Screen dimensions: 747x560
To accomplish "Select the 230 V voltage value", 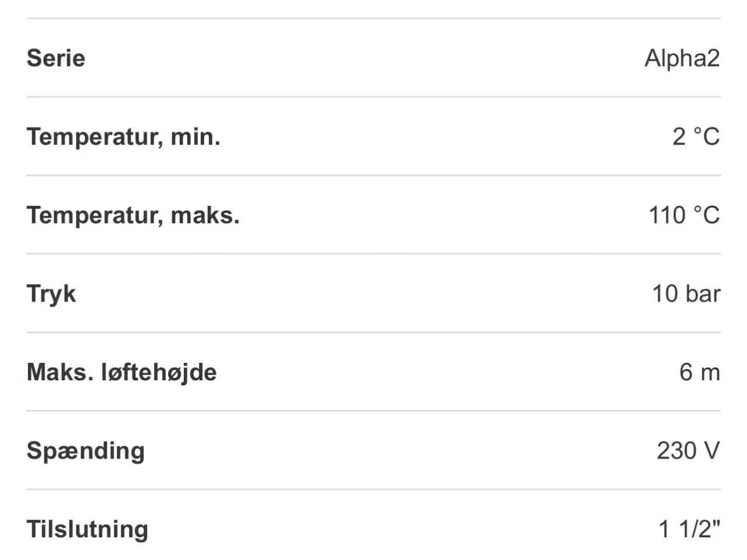I will pyautogui.click(x=688, y=450).
